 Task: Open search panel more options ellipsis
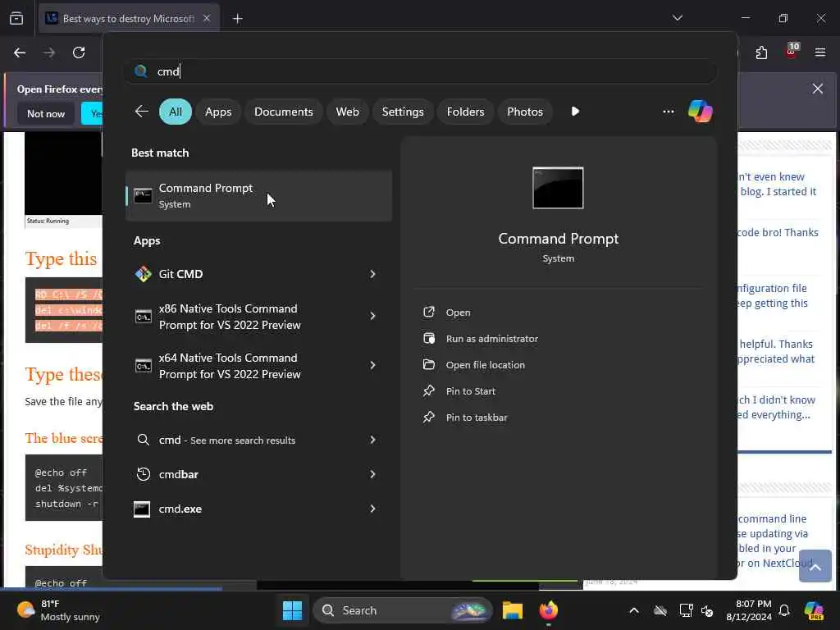click(x=668, y=112)
